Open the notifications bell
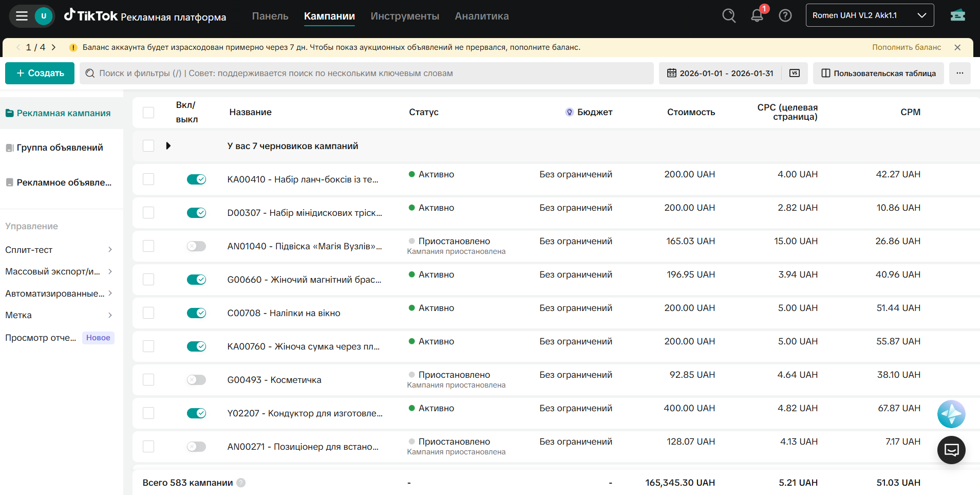The width and height of the screenshot is (980, 495). pyautogui.click(x=757, y=16)
